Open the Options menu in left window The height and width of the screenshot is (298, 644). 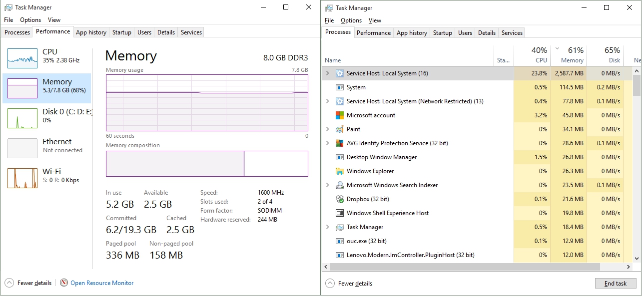coord(30,20)
